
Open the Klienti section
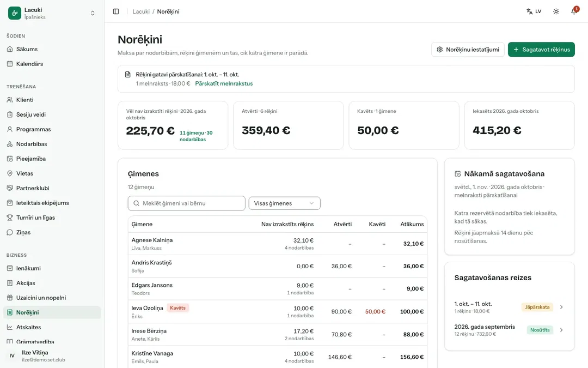click(52, 100)
